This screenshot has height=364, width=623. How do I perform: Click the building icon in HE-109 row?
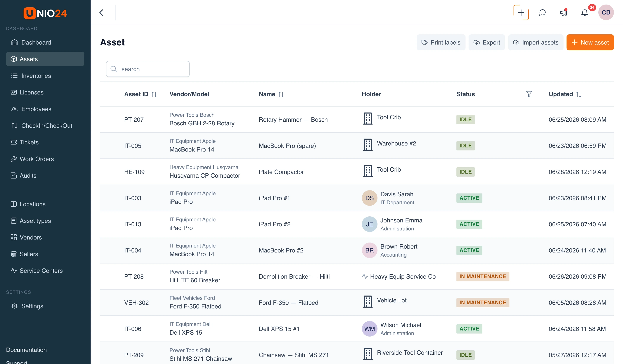coord(368,171)
